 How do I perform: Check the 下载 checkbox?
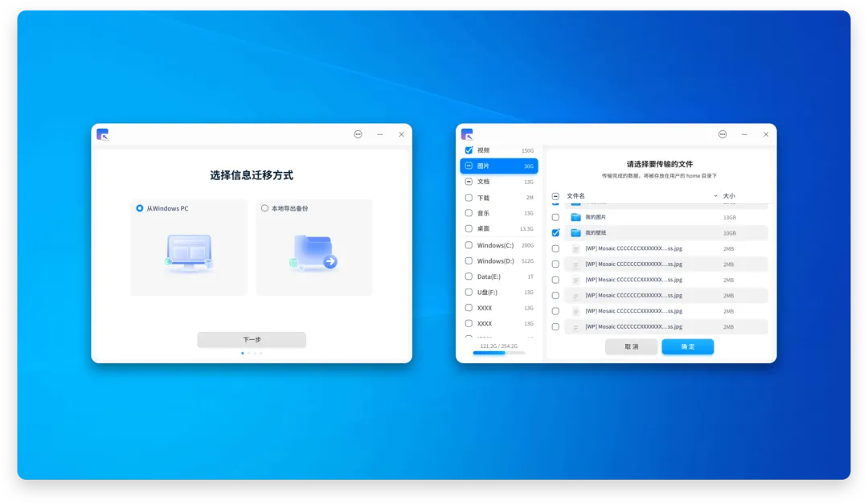pyautogui.click(x=469, y=198)
